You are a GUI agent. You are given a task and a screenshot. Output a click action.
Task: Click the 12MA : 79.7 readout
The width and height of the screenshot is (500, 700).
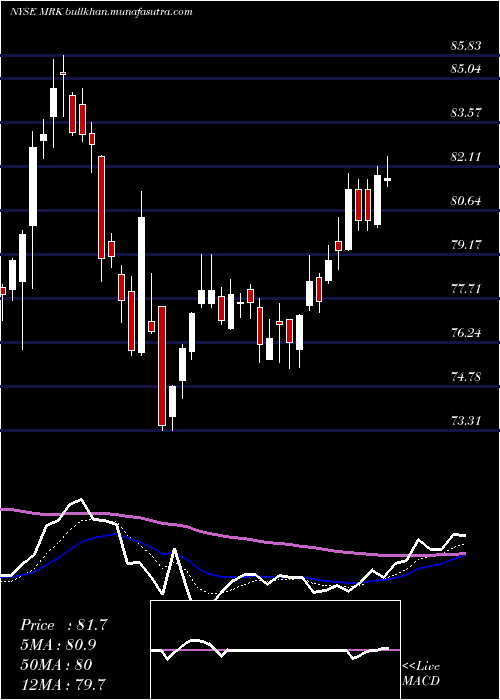pyautogui.click(x=63, y=684)
